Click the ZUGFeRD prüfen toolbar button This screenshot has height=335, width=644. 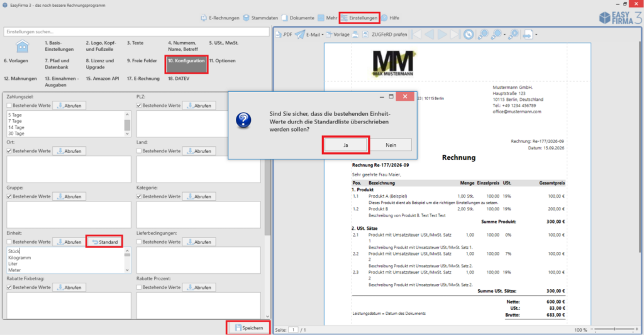385,35
